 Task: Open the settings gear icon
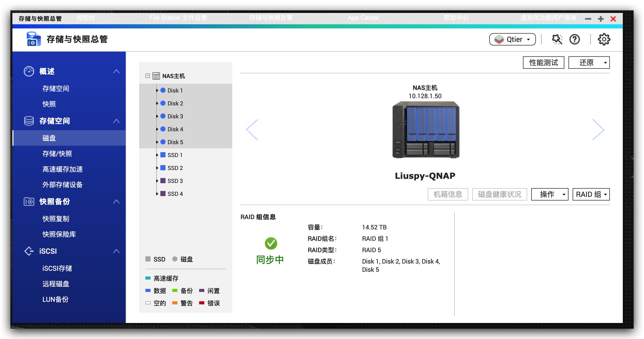coord(604,40)
